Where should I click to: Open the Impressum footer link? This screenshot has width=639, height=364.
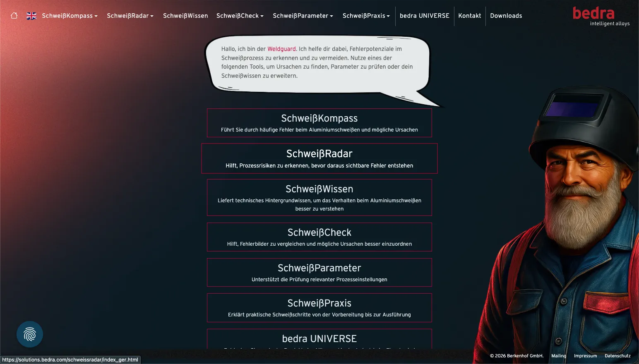[585, 356]
